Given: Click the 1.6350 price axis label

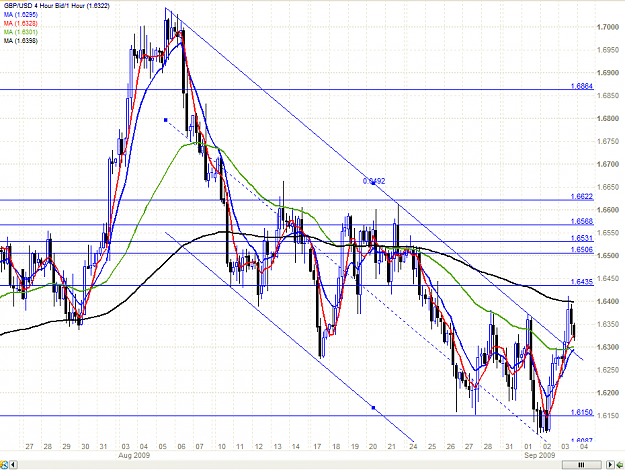Looking at the screenshot, I should click(608, 324).
